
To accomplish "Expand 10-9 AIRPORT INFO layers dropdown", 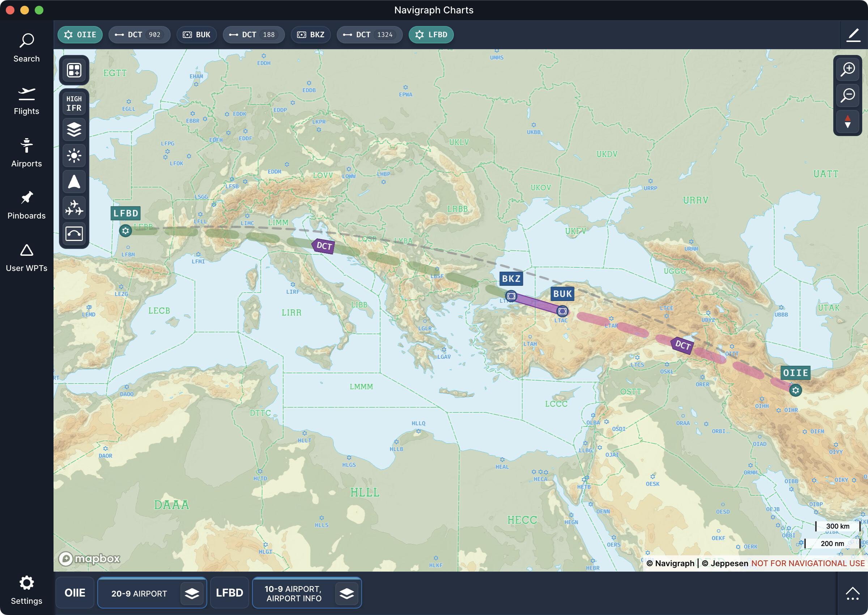I will pos(347,593).
